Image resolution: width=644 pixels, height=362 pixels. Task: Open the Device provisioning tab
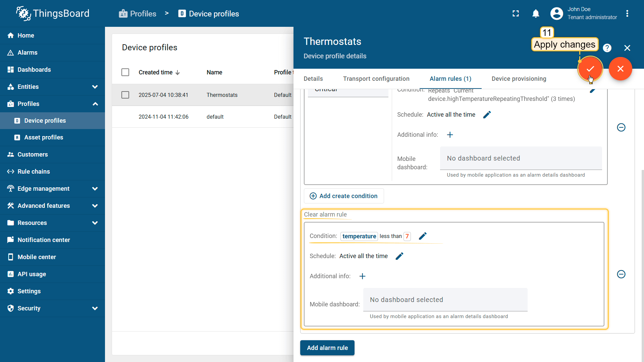(519, 79)
